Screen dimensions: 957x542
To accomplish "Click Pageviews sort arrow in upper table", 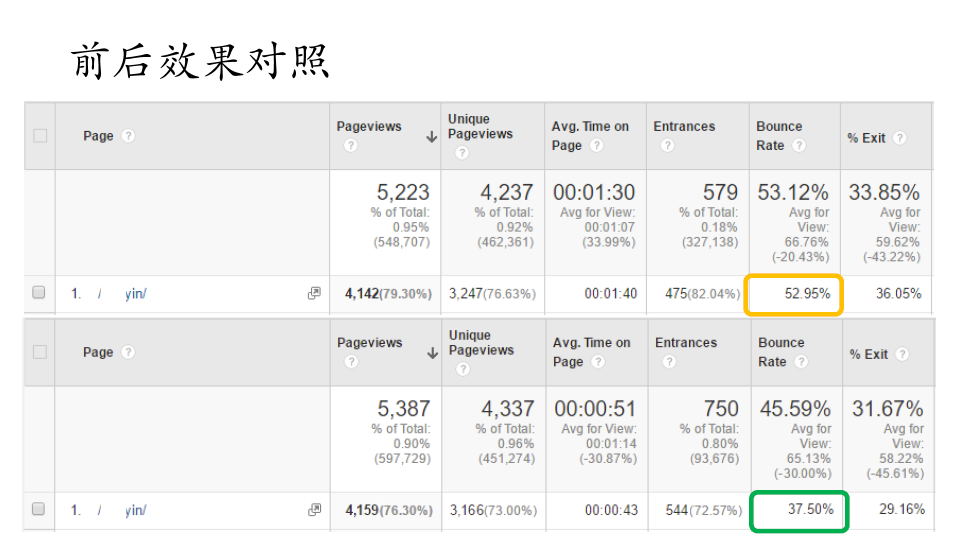I will click(x=431, y=137).
